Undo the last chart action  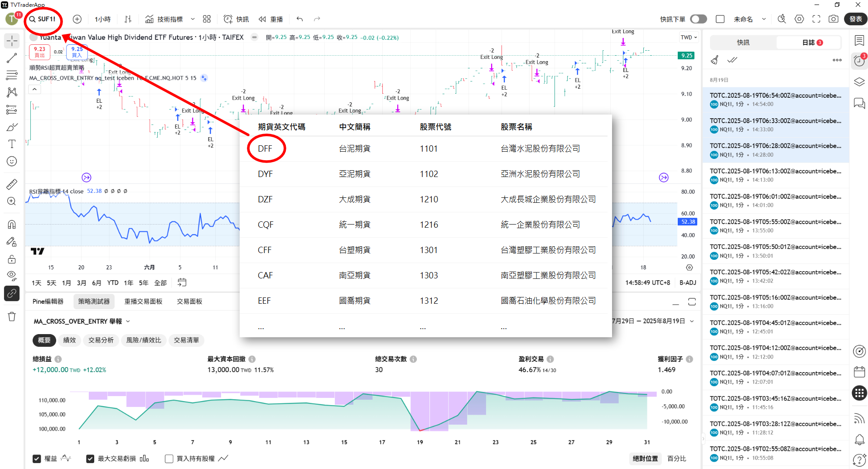tap(299, 19)
